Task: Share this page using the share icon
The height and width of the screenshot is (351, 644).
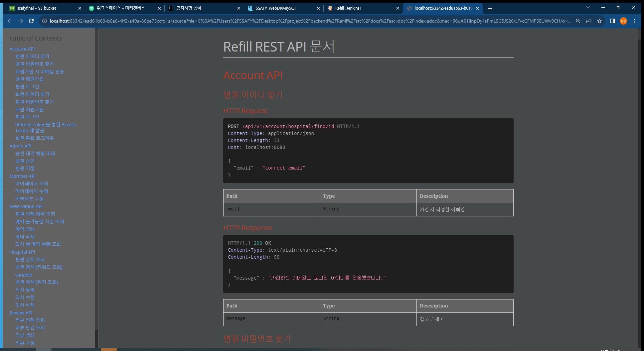Action: point(589,21)
